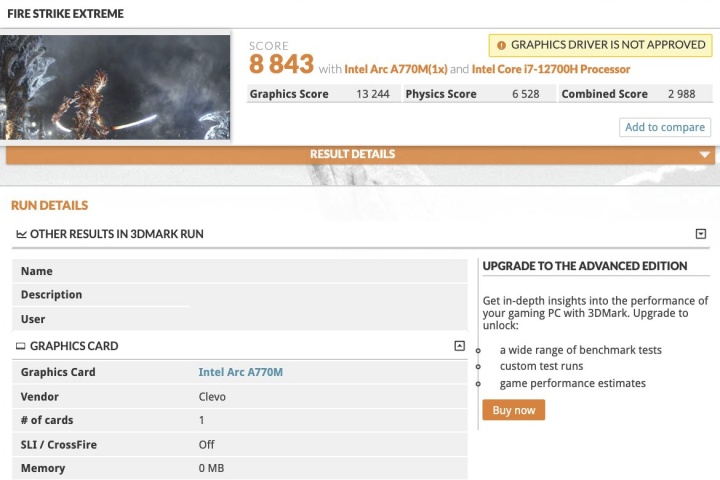Click the warning icon in the driver notice

(501, 45)
